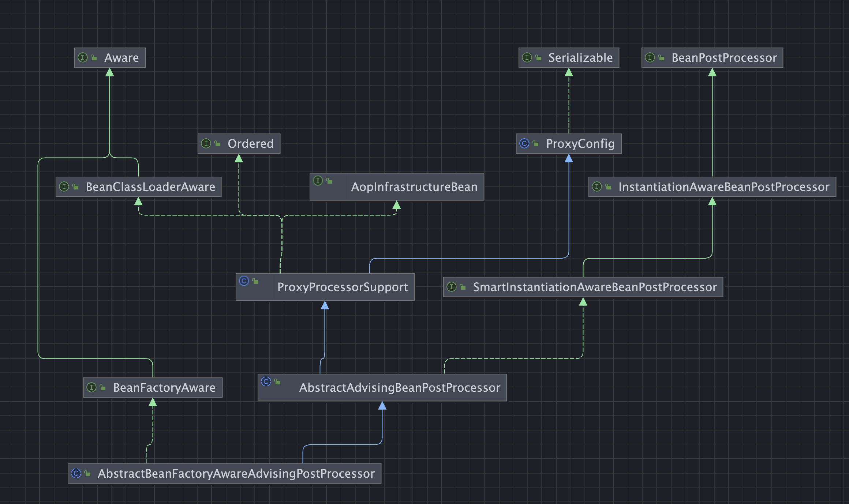
Task: Click the class icon on the ProxyConfig node
Action: pyautogui.click(x=524, y=144)
